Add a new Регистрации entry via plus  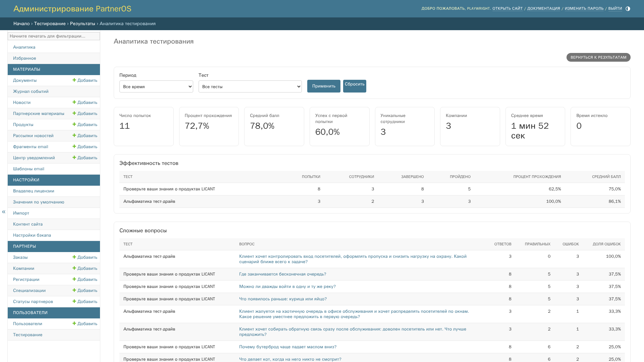85,280
